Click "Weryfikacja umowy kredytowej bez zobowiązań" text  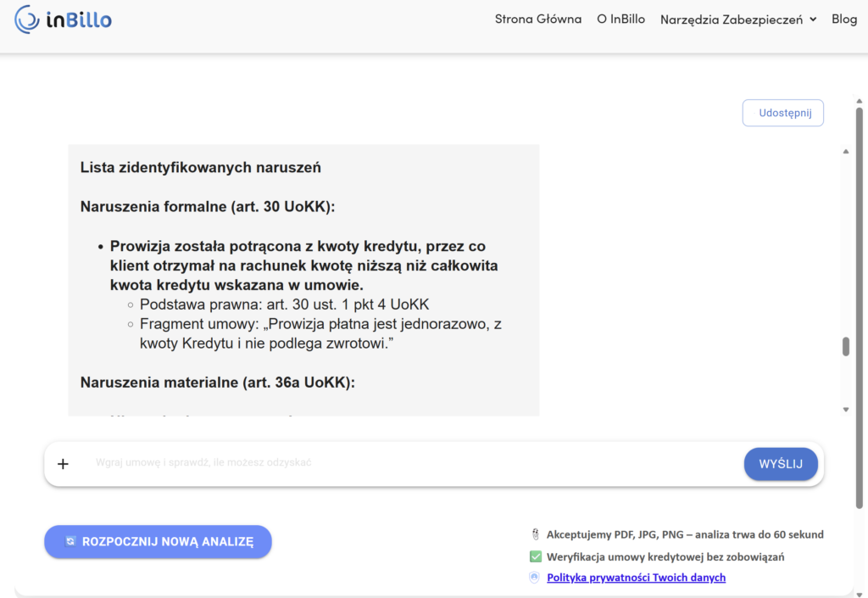665,557
